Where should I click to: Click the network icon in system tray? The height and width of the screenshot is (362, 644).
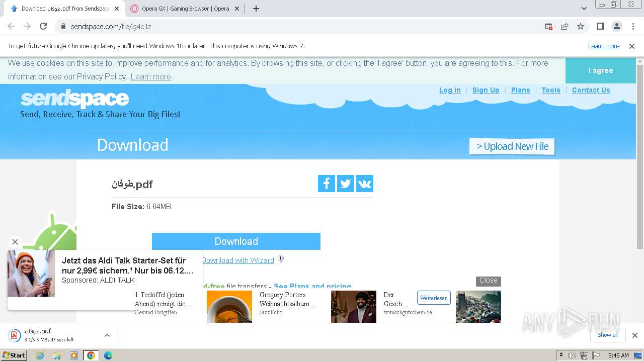[x=584, y=355]
